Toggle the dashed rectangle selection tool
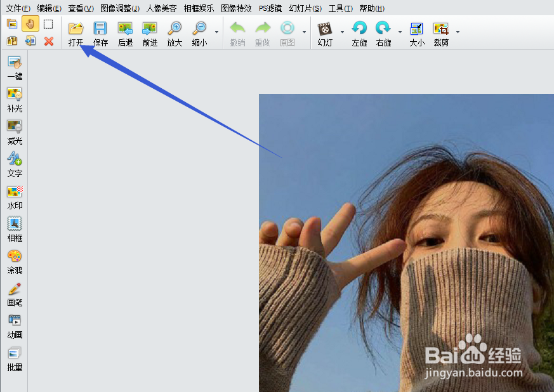Image resolution: width=554 pixels, height=392 pixels. pyautogui.click(x=48, y=24)
